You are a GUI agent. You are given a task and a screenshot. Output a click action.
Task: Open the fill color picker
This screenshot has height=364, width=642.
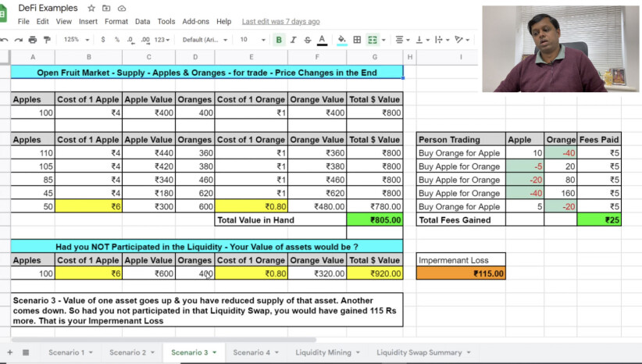point(342,40)
